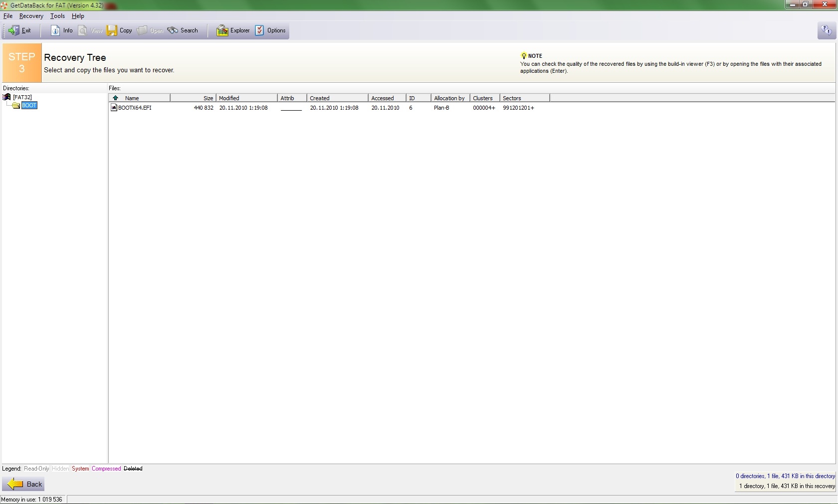The image size is (838, 504).
Task: Sort files by the ID column
Action: [419, 98]
